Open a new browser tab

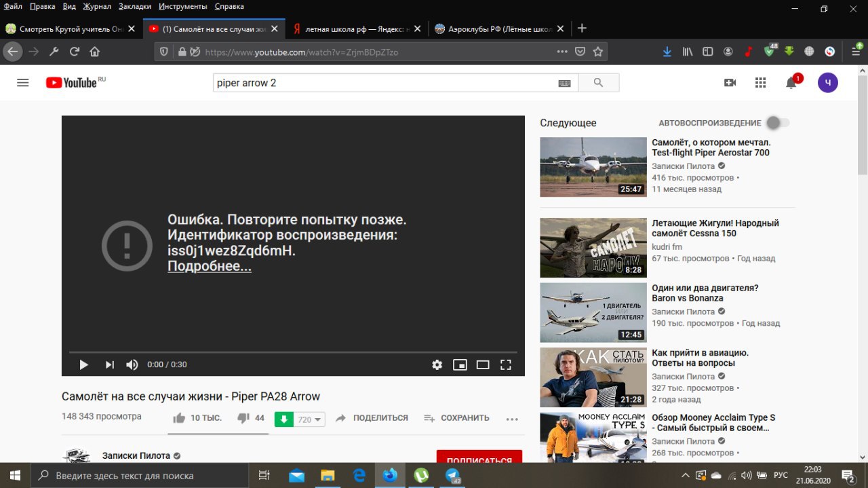(582, 29)
